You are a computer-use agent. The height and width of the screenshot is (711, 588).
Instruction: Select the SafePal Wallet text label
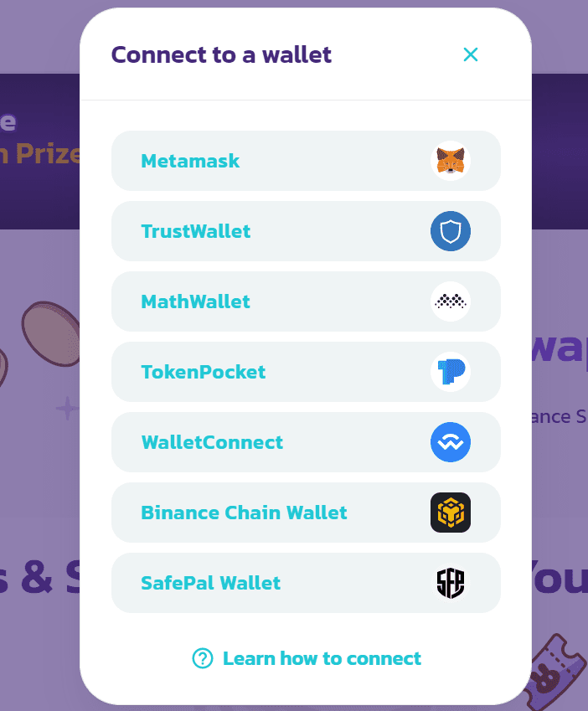point(211,583)
